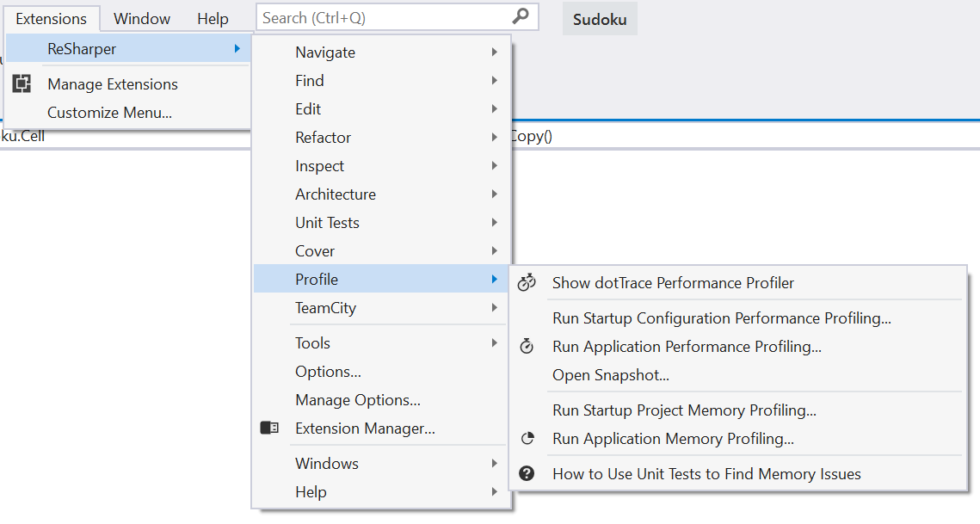980x524 pixels.
Task: Select the Sudoku tab
Action: point(599,18)
